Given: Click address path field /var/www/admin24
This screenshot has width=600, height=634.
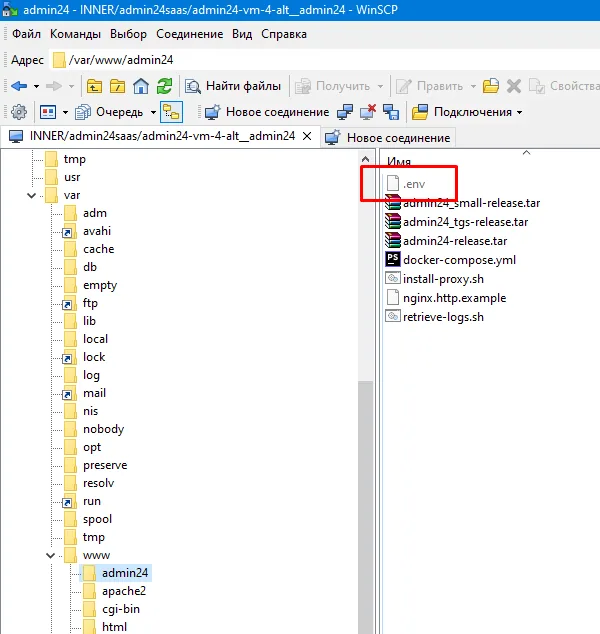Looking at the screenshot, I should point(323,60).
